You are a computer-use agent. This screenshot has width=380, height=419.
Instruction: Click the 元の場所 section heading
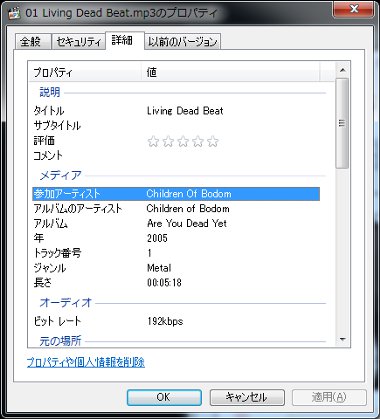pos(60,341)
